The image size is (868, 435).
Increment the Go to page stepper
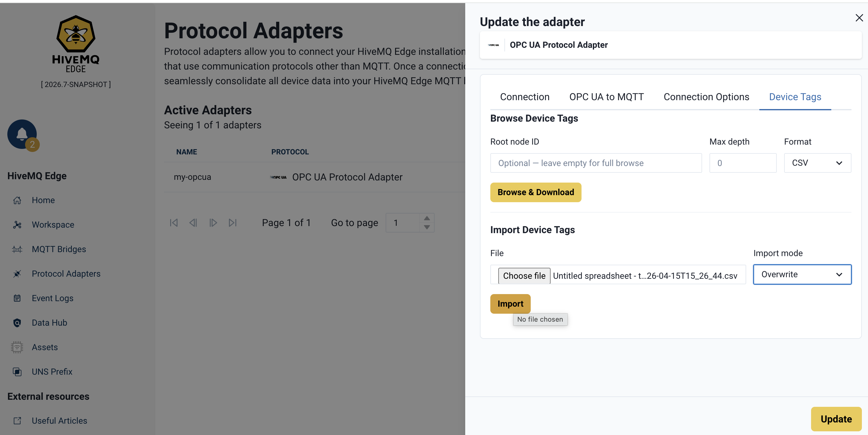427,218
